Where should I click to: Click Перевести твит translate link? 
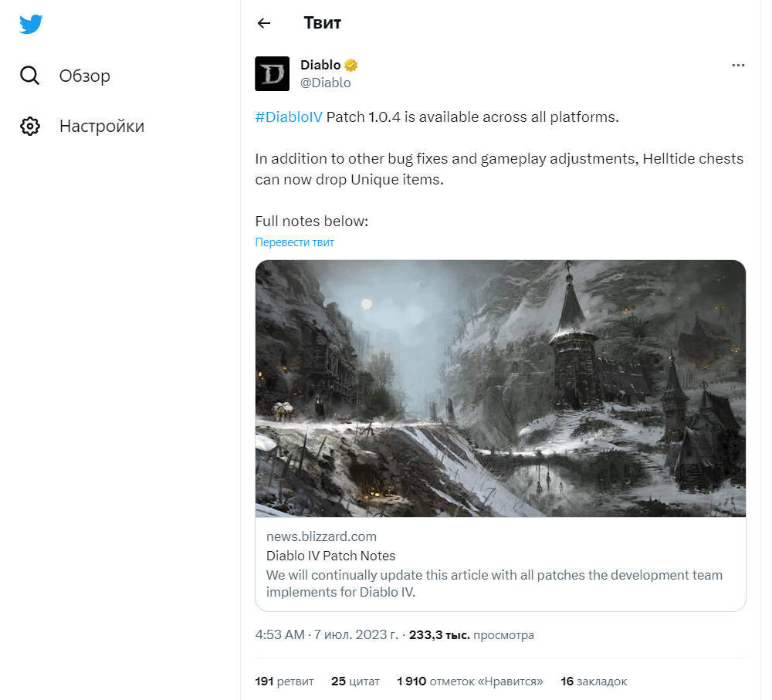click(294, 242)
